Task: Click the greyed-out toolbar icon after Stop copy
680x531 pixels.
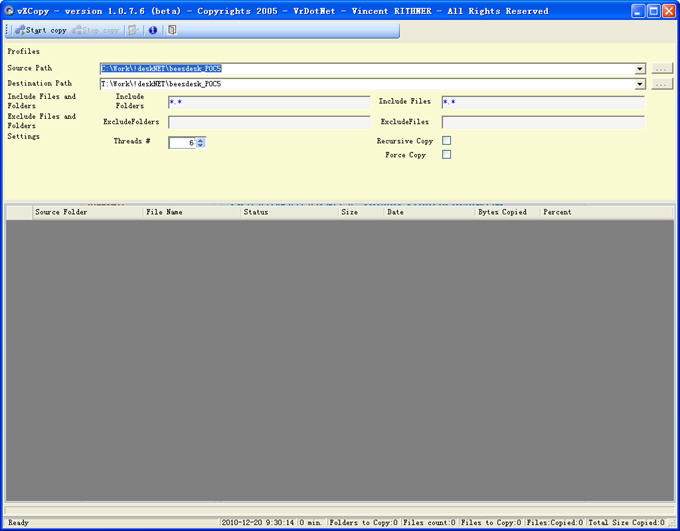Action: pyautogui.click(x=133, y=30)
